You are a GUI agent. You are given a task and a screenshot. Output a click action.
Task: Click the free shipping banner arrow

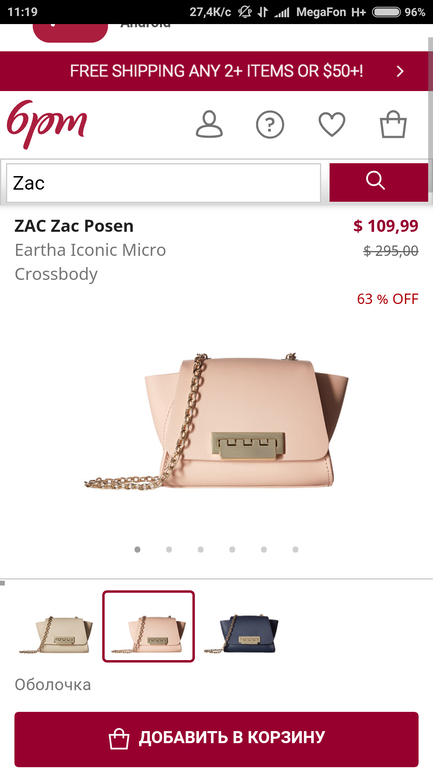(400, 72)
